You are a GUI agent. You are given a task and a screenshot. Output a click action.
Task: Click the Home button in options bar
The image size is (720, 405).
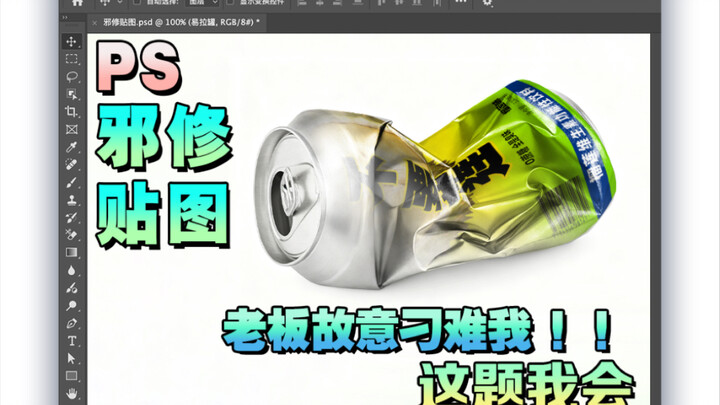(77, 3)
